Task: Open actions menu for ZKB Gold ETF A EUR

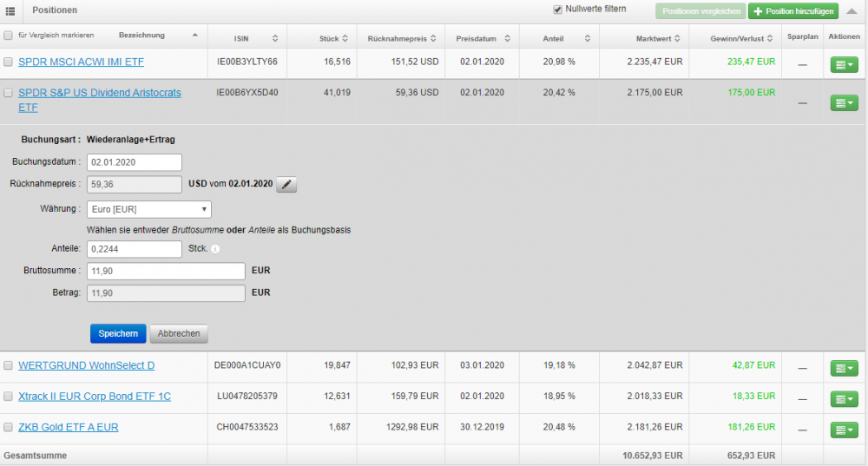Action: pyautogui.click(x=844, y=430)
